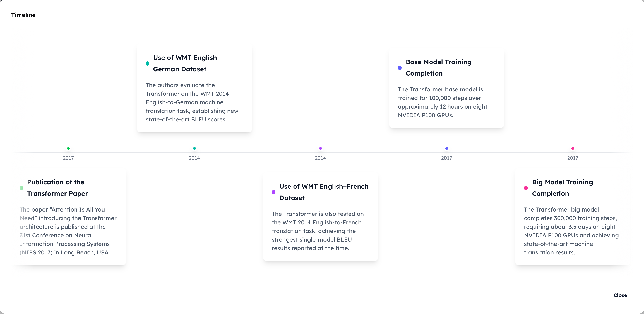
Task: Click pink bullet beside Big Model Training Completion
Action: [x=526, y=188]
